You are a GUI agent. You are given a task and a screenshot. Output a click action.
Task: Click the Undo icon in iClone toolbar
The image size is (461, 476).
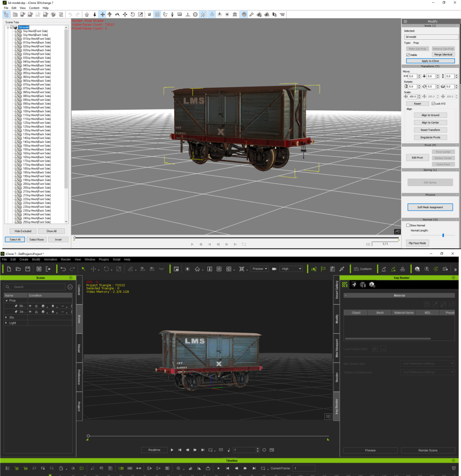[63, 269]
